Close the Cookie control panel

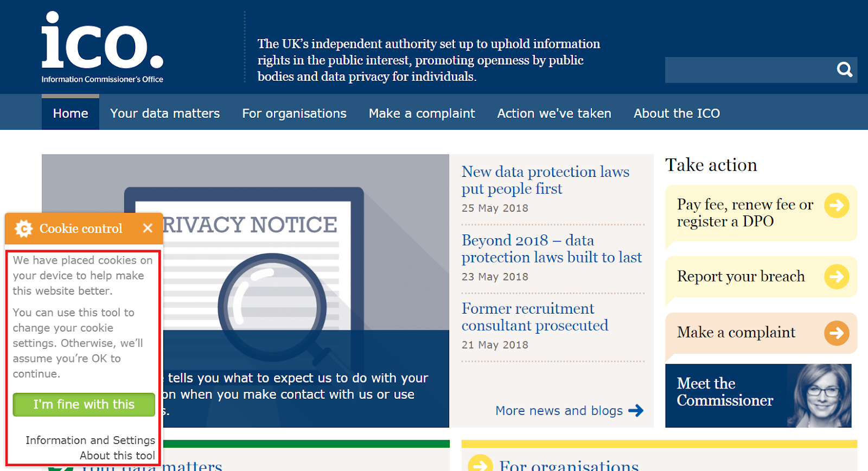[148, 228]
